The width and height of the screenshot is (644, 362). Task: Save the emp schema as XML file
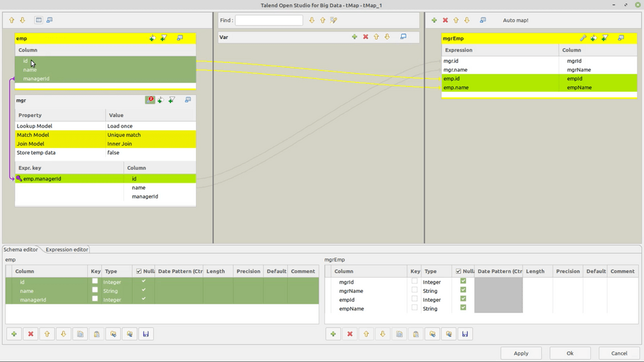tap(146, 334)
